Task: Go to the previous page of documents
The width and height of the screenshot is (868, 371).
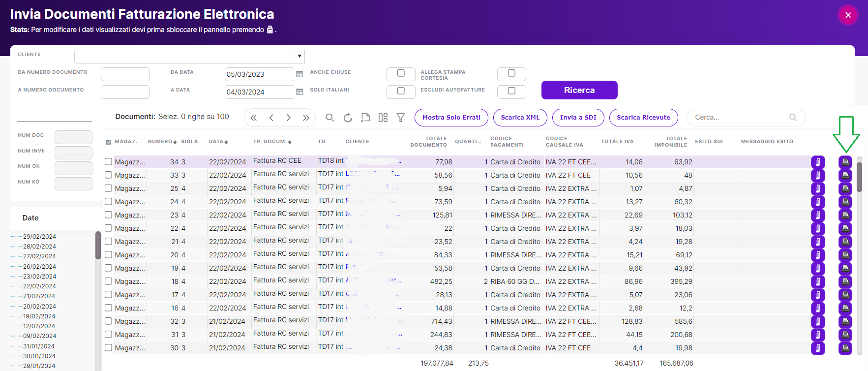Action: pos(271,118)
